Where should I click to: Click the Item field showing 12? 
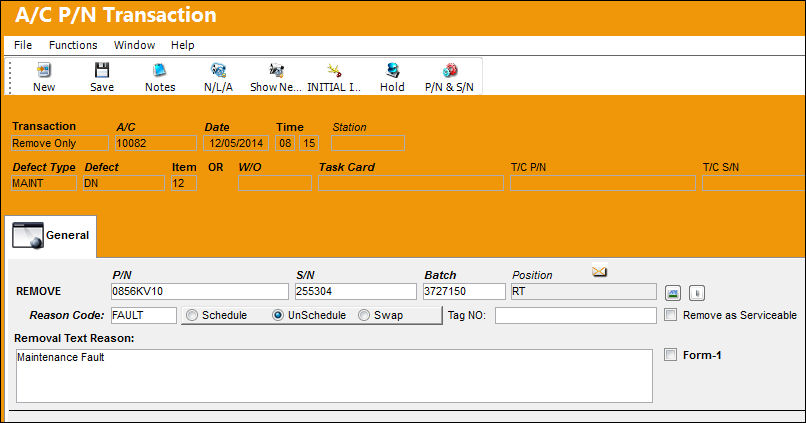[184, 183]
